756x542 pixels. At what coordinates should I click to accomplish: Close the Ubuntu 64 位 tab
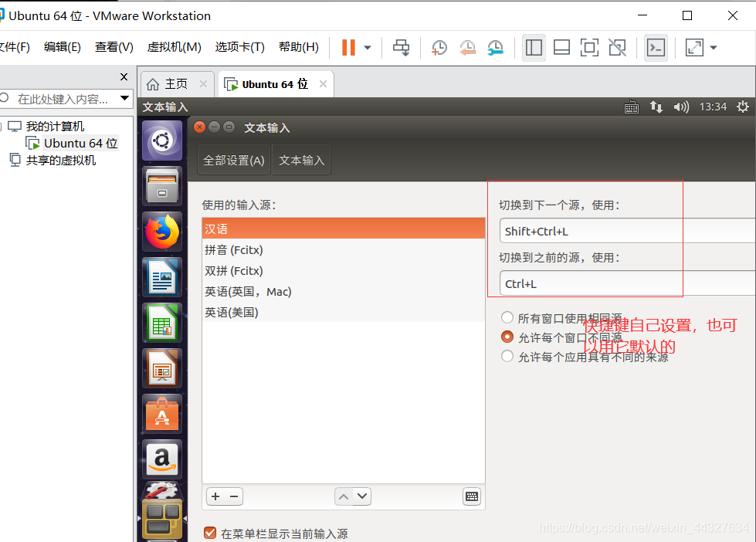pos(323,84)
